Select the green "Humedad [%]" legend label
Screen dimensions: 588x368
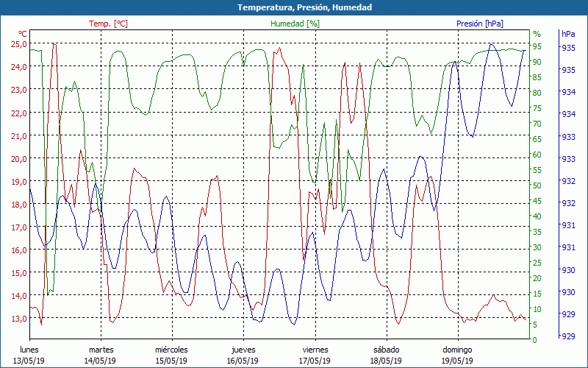[295, 24]
